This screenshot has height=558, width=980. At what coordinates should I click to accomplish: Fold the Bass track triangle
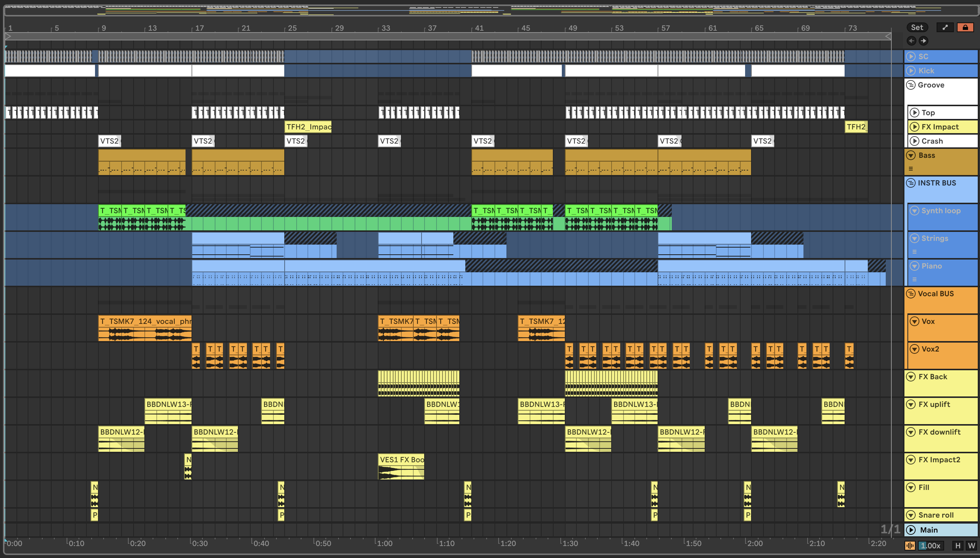pos(911,155)
